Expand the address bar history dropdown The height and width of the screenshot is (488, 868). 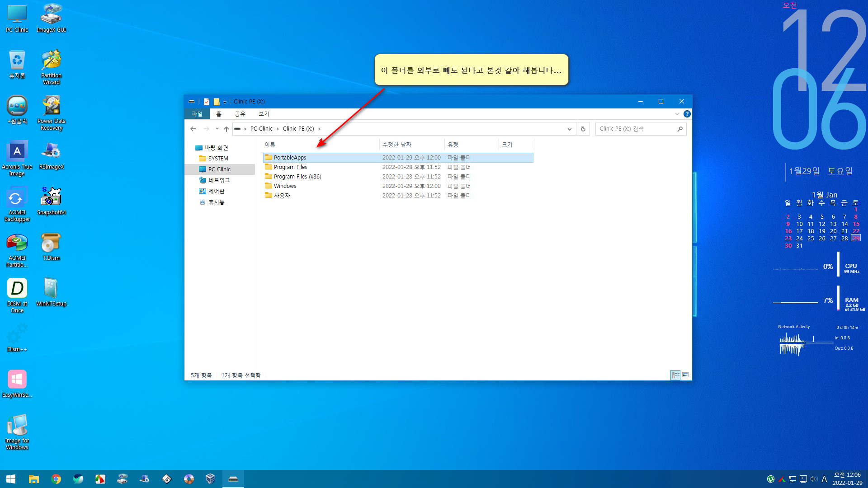(x=569, y=129)
